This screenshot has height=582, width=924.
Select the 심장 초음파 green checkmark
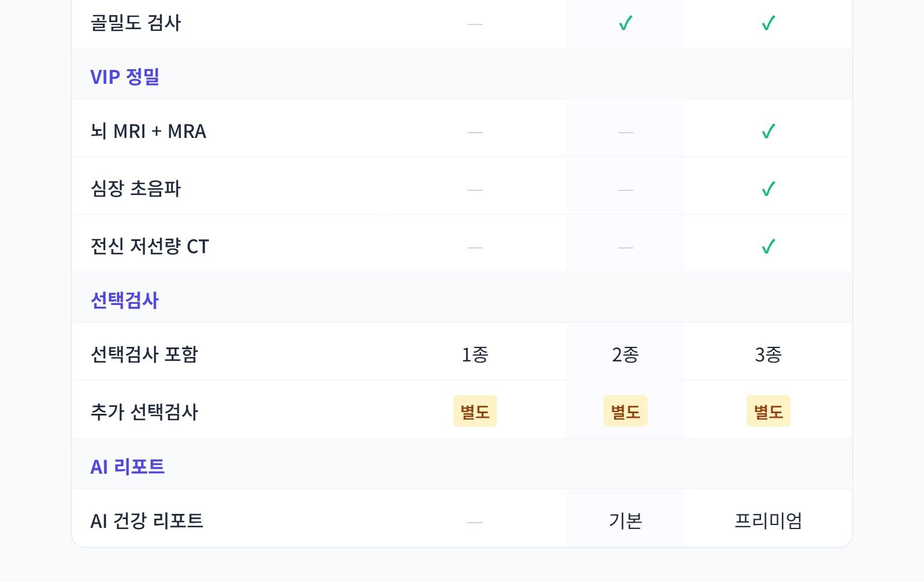[768, 189]
